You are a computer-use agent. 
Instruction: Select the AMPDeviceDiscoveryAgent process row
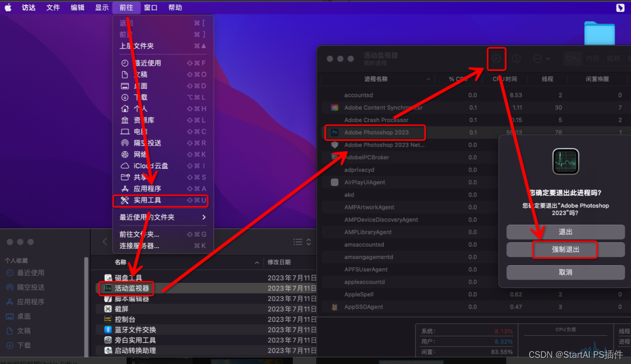[x=410, y=219]
